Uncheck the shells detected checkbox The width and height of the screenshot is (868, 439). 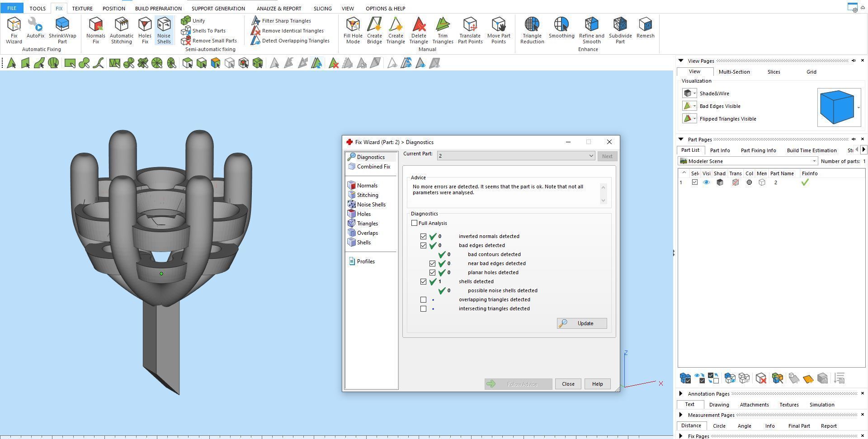(x=423, y=281)
